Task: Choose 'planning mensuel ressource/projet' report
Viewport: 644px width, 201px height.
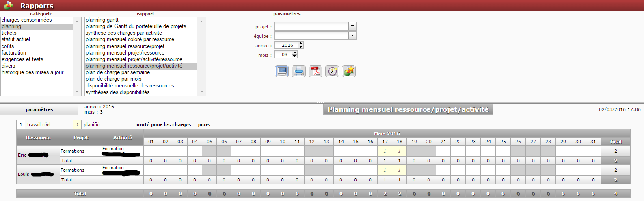Action: coord(141,46)
